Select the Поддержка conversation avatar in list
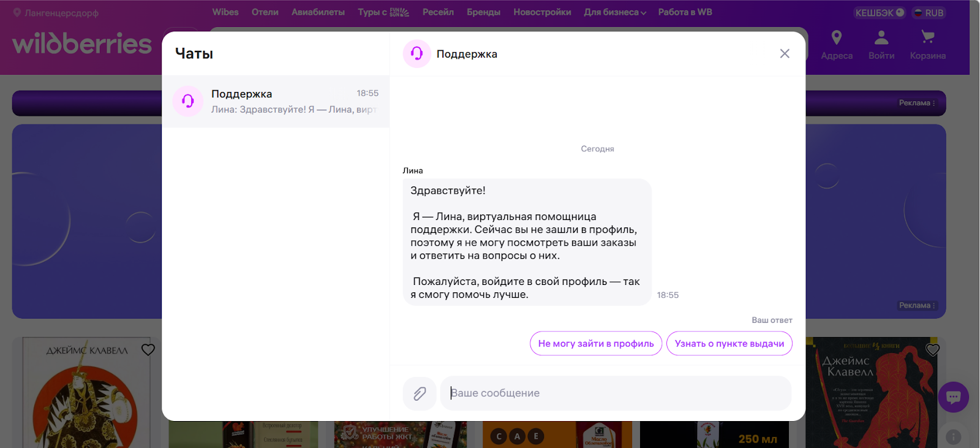This screenshot has width=980, height=448. point(188,101)
